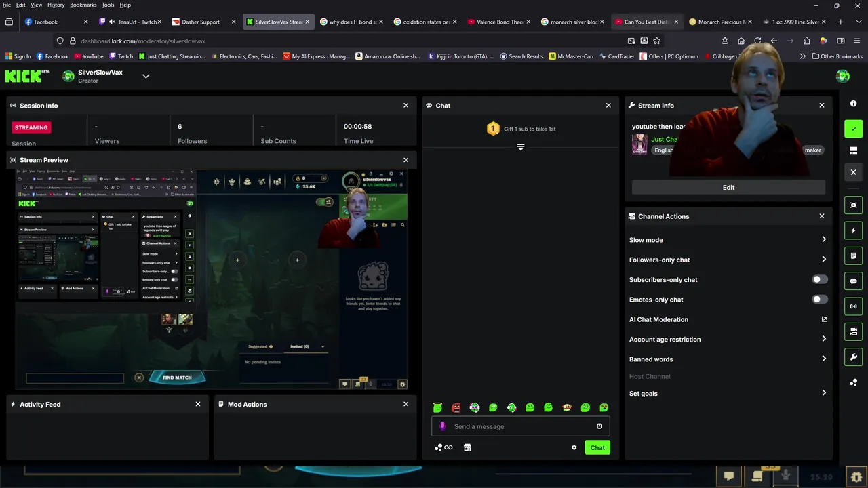The height and width of the screenshot is (488, 868).
Task: Open Firefox extensions puzzle icon
Action: pos(806,41)
